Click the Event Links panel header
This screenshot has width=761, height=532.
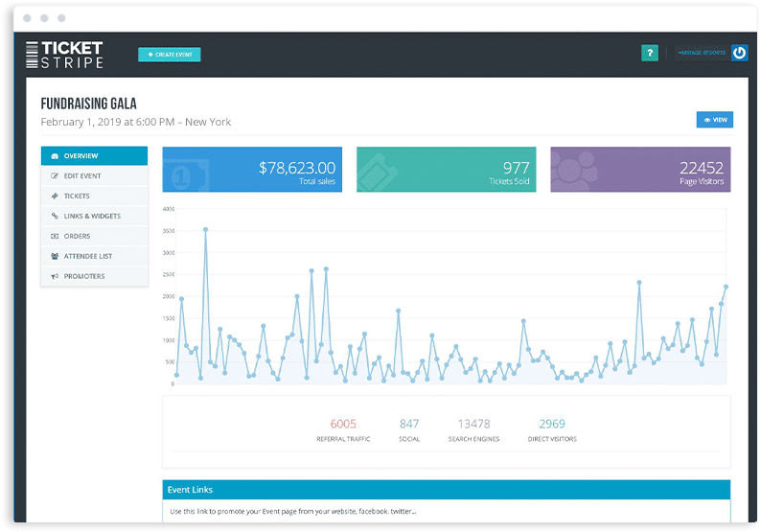click(446, 490)
